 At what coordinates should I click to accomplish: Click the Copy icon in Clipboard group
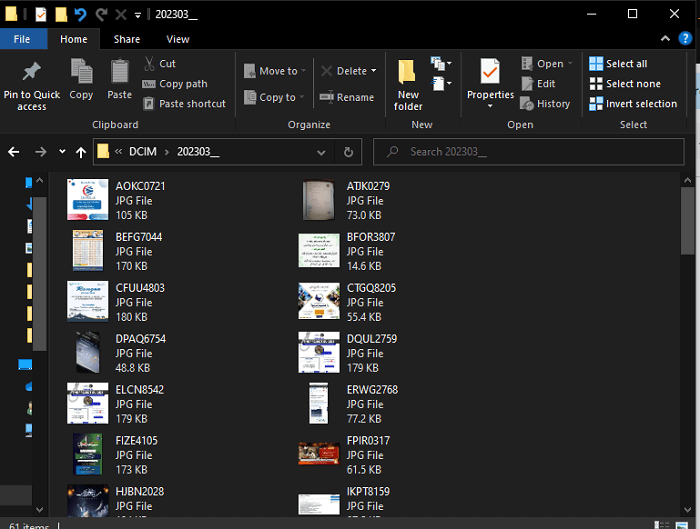click(81, 73)
